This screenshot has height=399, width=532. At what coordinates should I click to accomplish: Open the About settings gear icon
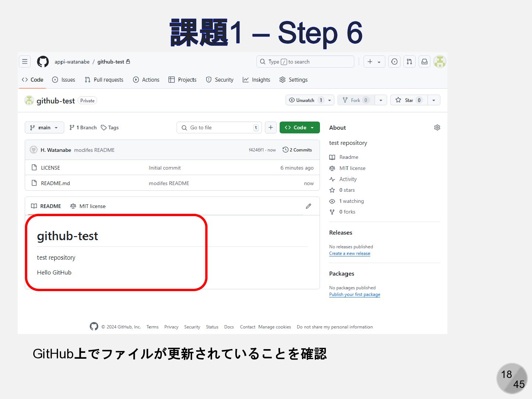[437, 127]
